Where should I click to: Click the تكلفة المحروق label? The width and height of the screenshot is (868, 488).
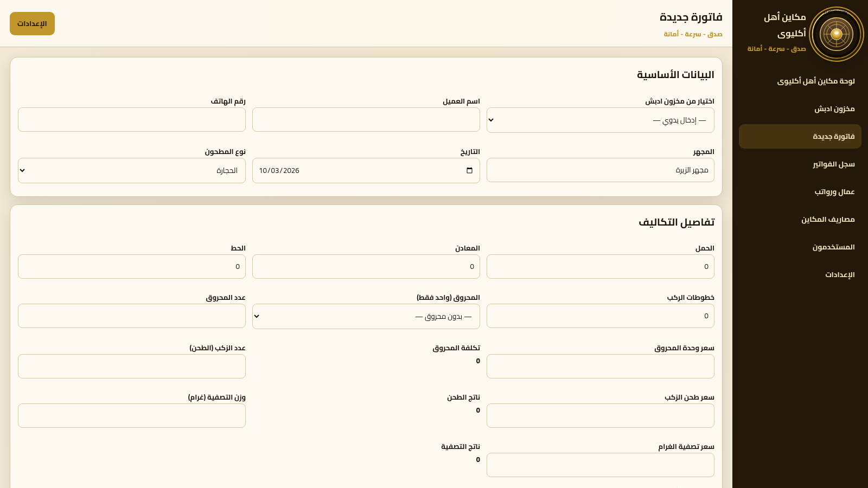pyautogui.click(x=456, y=348)
